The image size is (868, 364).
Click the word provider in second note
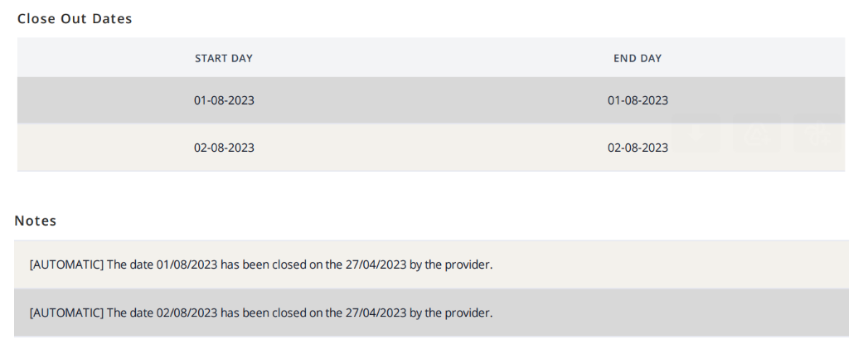point(470,313)
